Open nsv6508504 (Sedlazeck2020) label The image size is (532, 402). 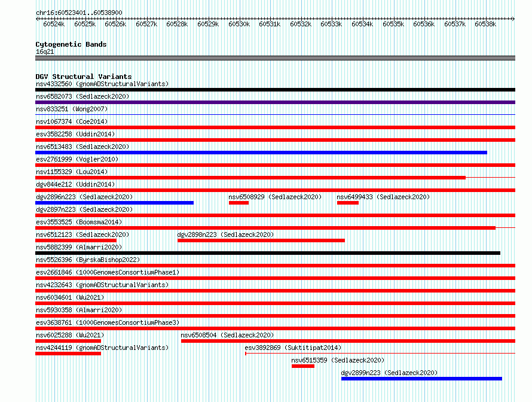(x=227, y=335)
